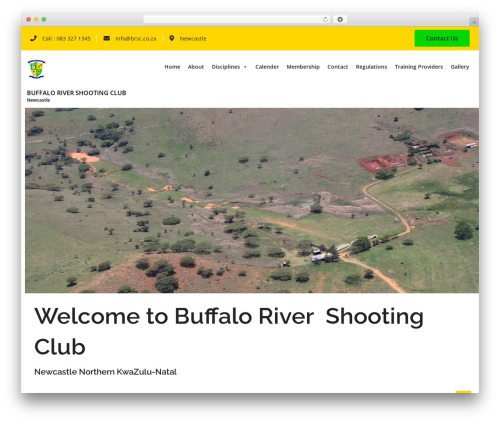Click the round browser icon beside the address bar
The width and height of the screenshot is (500, 423).
340,19
